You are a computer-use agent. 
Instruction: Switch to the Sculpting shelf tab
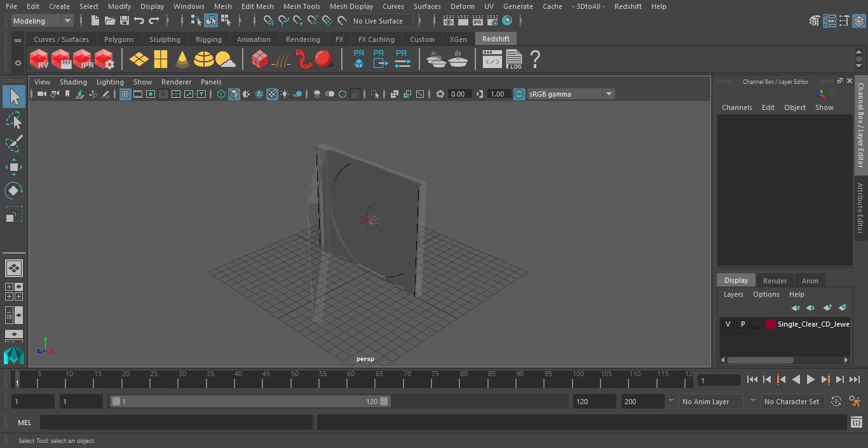click(165, 39)
